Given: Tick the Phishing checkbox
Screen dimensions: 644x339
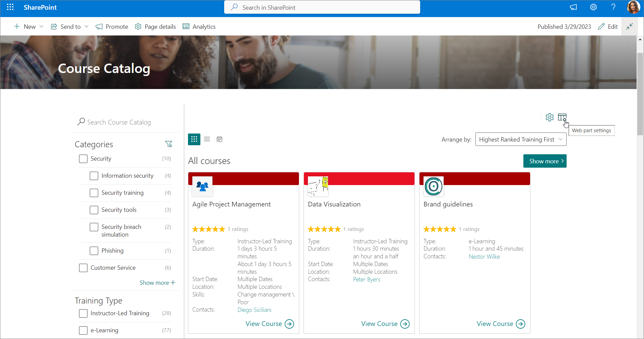Looking at the screenshot, I should [x=94, y=251].
